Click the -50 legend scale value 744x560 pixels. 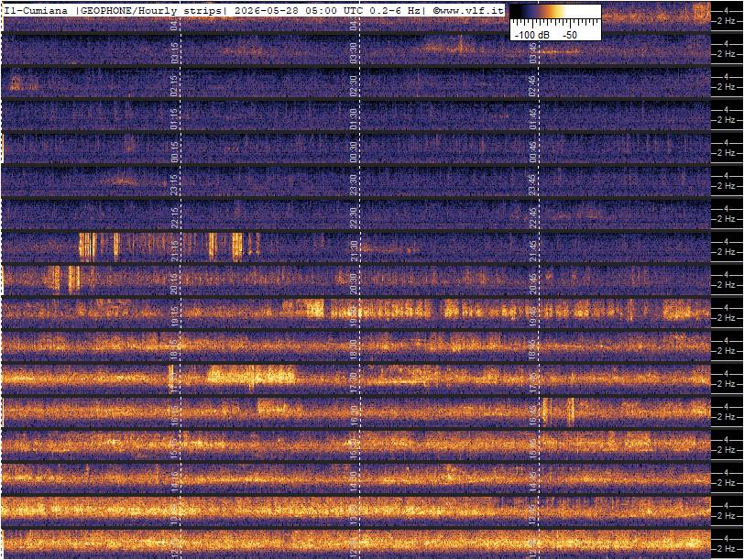pyautogui.click(x=569, y=35)
